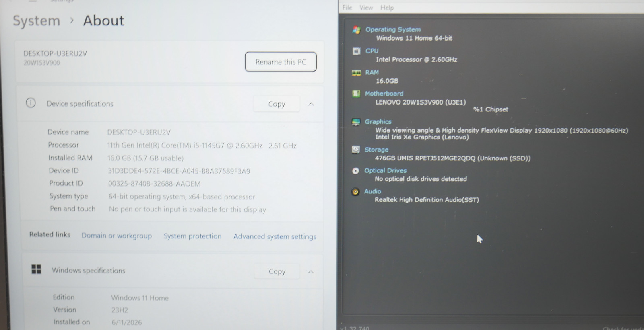Screen dimensions: 644x330
Task: Click the 11th Gen Intel Core i5-1145G7 processor text
Action: [202, 146]
